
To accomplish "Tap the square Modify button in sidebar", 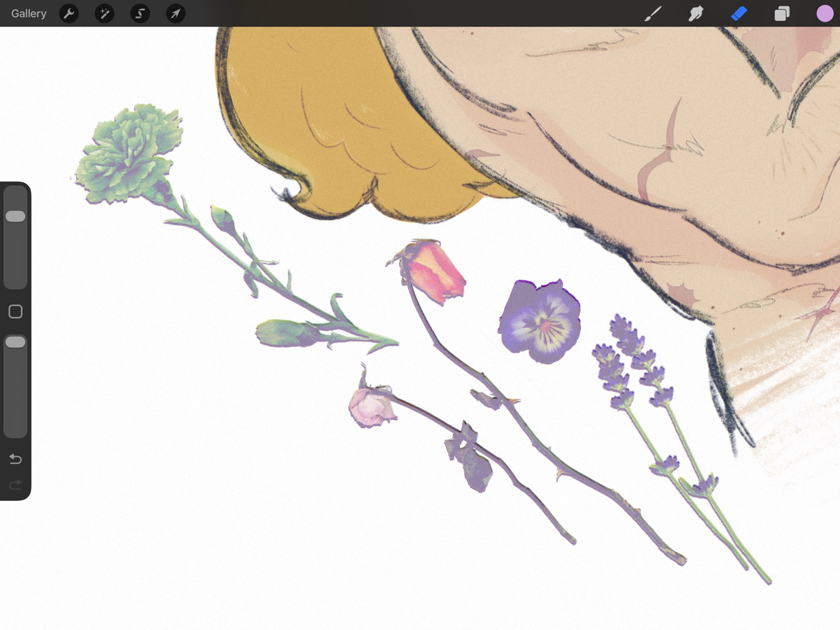I will [x=16, y=311].
